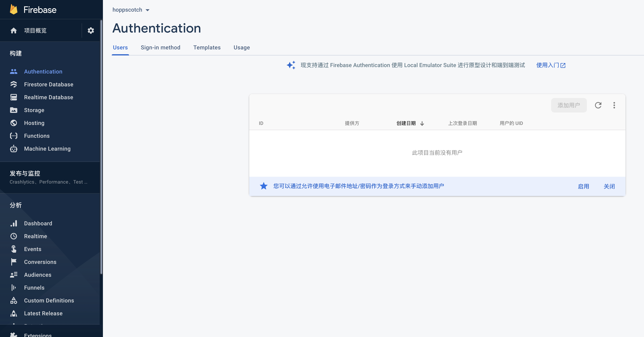Open Hosting via globe icon
The height and width of the screenshot is (337, 644).
pos(14,123)
